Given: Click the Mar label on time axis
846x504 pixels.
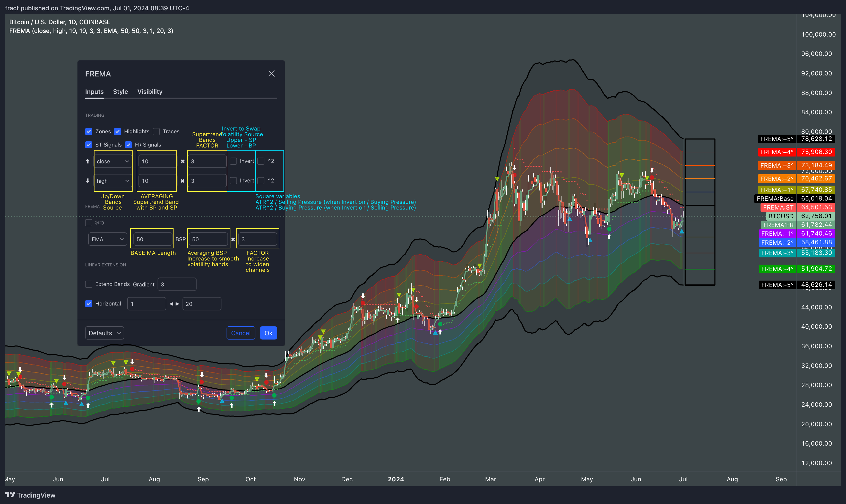Looking at the screenshot, I should point(490,479).
